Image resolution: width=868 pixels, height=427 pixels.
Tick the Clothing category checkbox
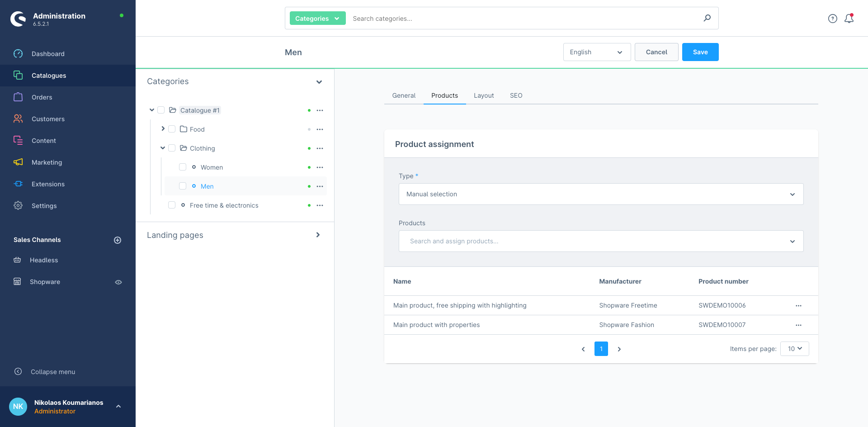pyautogui.click(x=172, y=148)
